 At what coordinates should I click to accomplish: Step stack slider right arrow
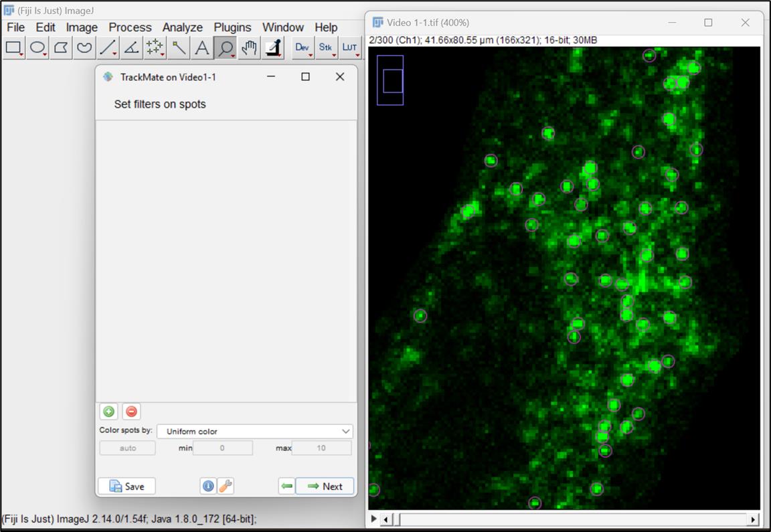tap(753, 519)
